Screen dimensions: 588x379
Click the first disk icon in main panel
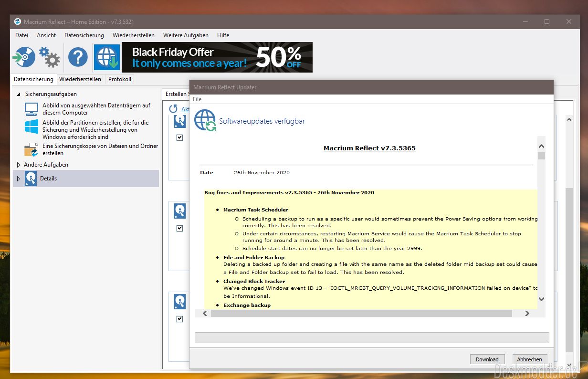[x=180, y=121]
